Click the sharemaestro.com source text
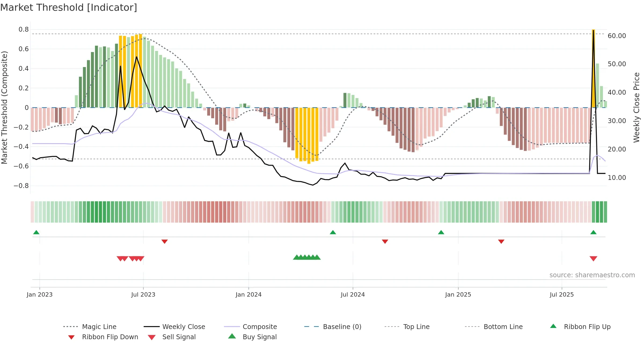Screen dimensions: 644x362 point(592,275)
